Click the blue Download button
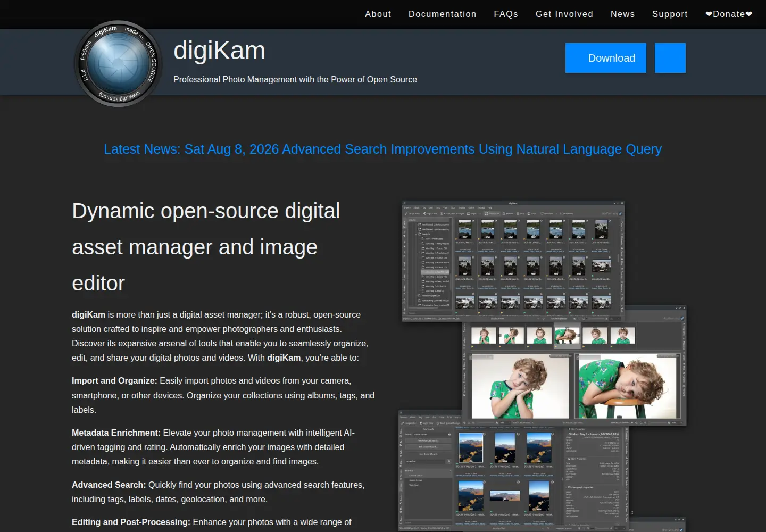 (606, 58)
